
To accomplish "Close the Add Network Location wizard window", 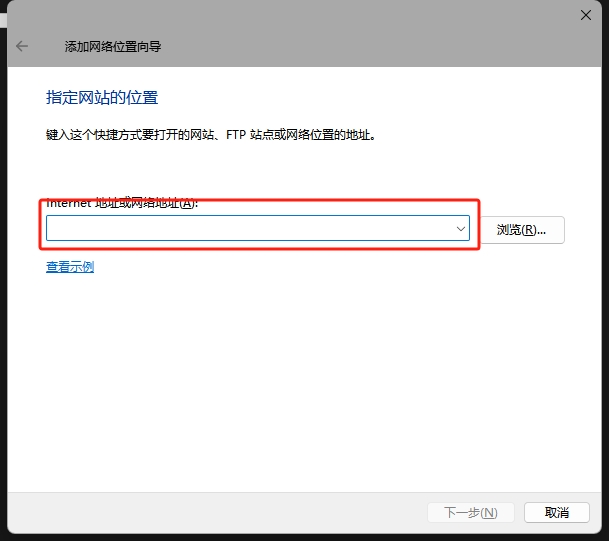I will (x=586, y=14).
